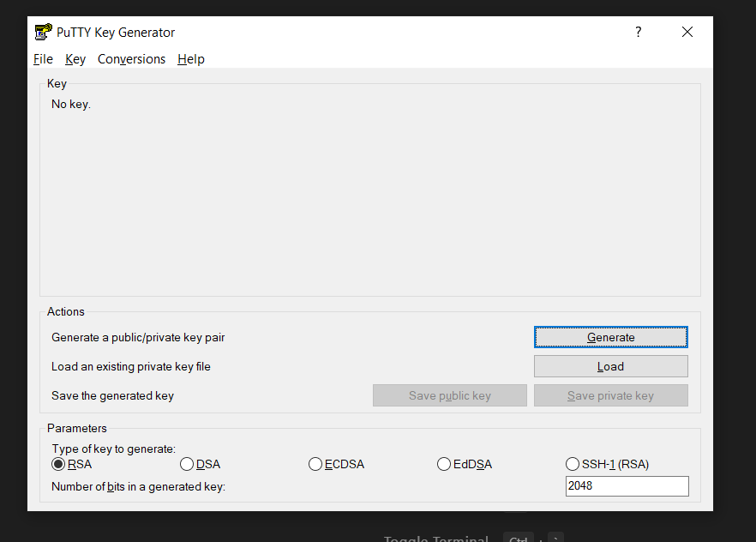Click the PuTTYgen key icon in the title bar
The image size is (756, 542).
43,31
